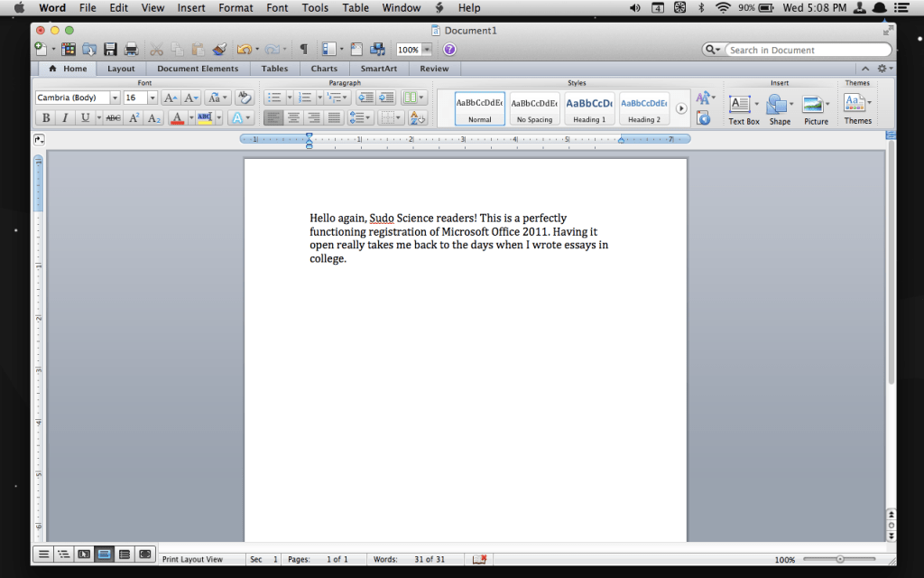The width and height of the screenshot is (924, 578).
Task: Click the zoom slider in the status bar
Action: (840, 559)
